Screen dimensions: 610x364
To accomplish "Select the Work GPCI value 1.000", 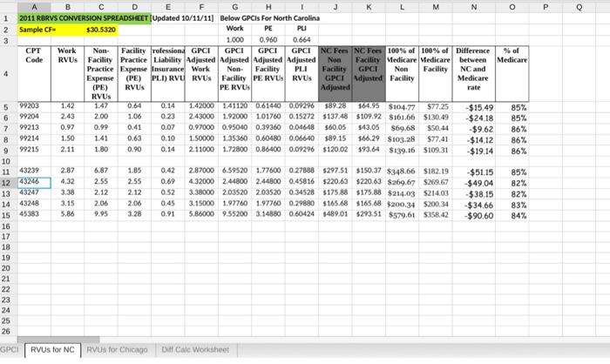I will pos(235,40).
